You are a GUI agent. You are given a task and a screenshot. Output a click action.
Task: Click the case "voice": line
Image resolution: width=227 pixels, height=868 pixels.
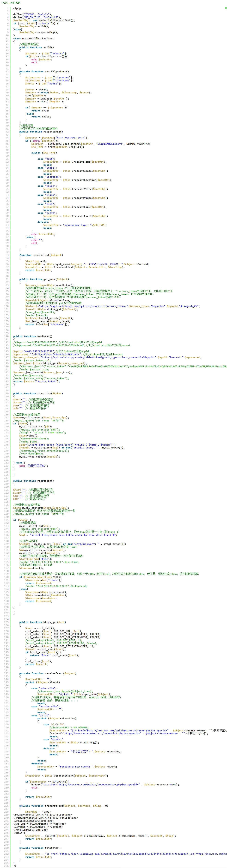point(47,186)
